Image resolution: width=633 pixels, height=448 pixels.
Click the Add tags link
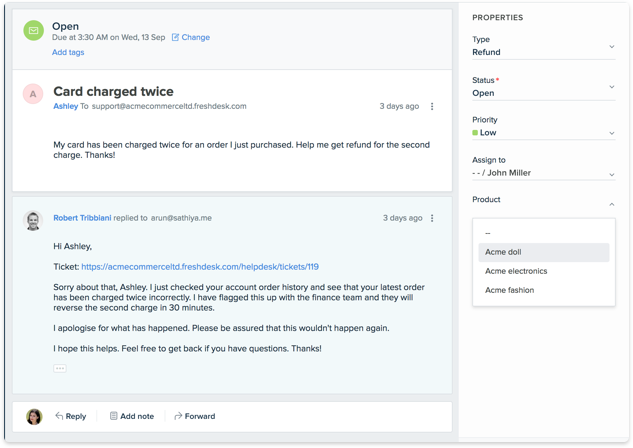tap(68, 52)
